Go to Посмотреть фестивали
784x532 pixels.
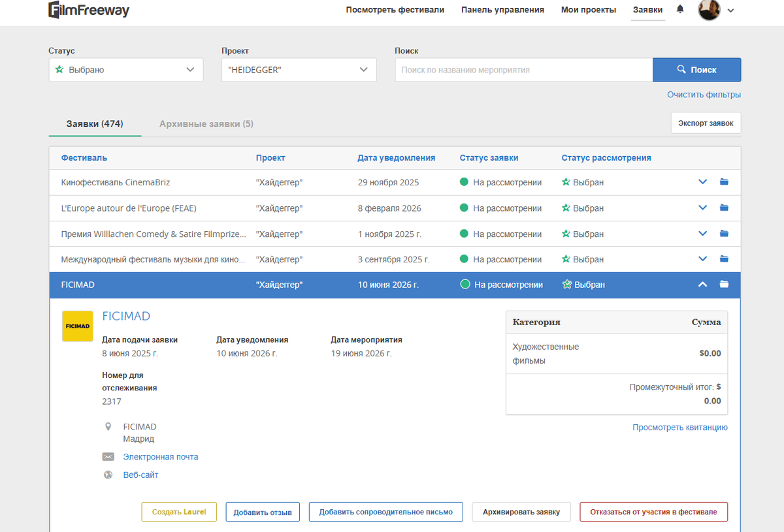pos(395,10)
